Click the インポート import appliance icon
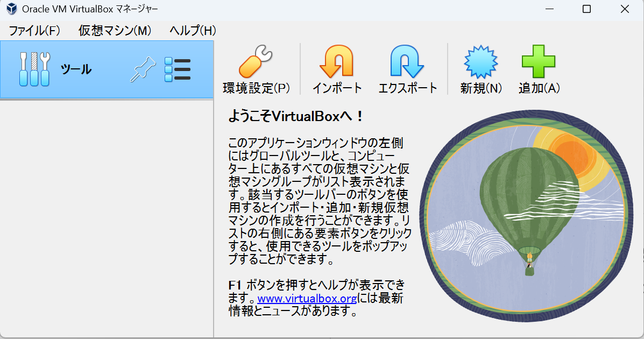 337,62
